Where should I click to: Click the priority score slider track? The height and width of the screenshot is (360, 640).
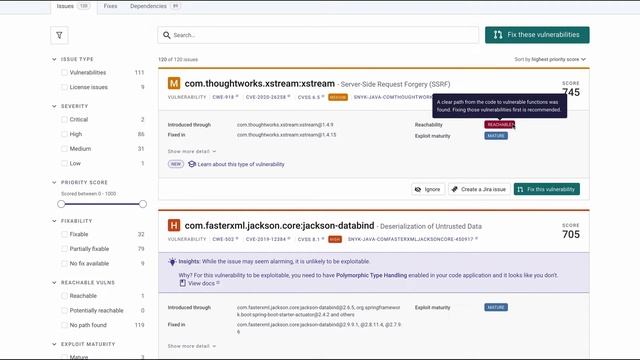pos(102,204)
